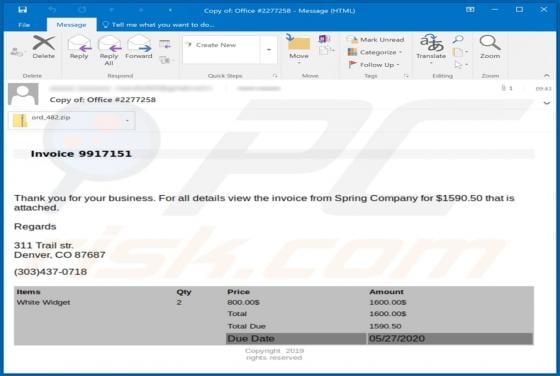This screenshot has height=376, width=560.
Task: Open the Select cursor icon in the Editing group
Action: [461, 65]
